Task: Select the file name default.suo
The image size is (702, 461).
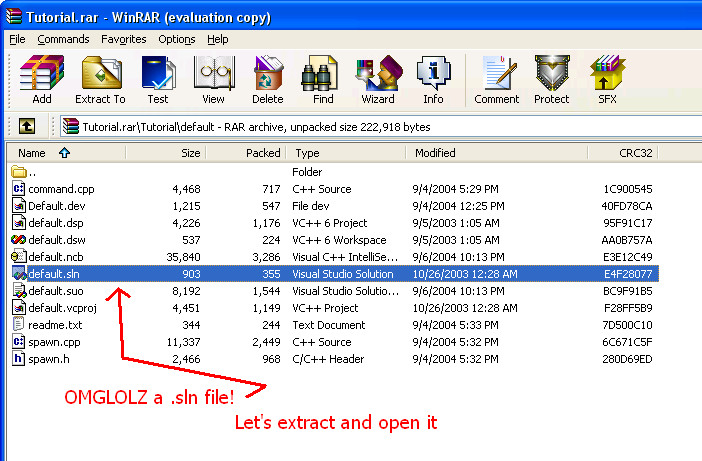Action: [x=56, y=291]
